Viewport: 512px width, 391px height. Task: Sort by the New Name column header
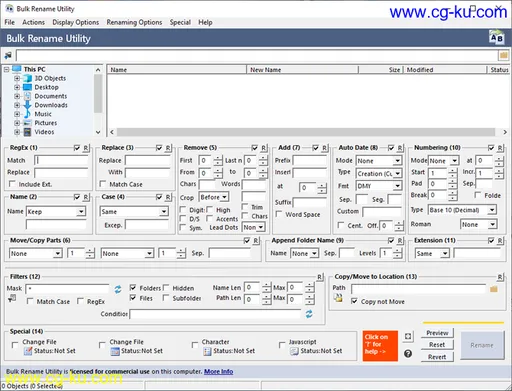303,70
